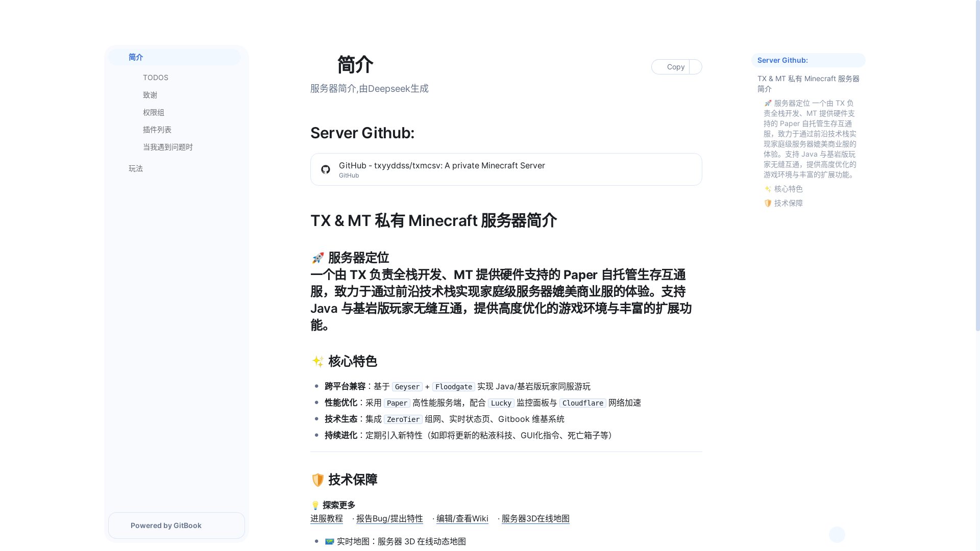This screenshot has height=551, width=980.
Task: Open the 服务器3D在线地图 link
Action: [x=535, y=518]
